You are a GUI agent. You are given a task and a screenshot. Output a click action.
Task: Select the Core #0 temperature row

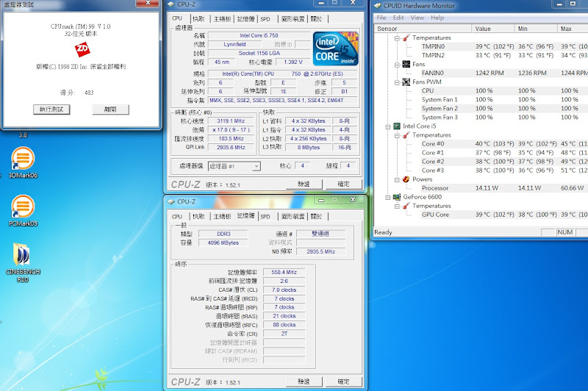pyautogui.click(x=481, y=143)
